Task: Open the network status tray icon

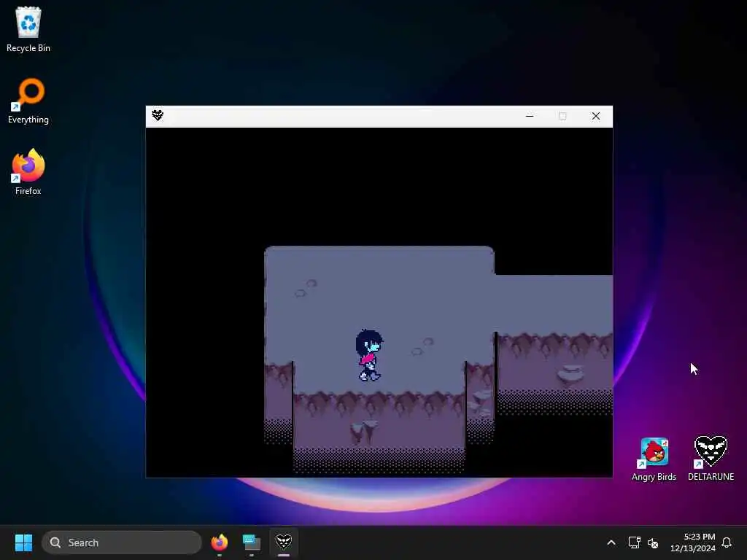Action: (x=634, y=542)
